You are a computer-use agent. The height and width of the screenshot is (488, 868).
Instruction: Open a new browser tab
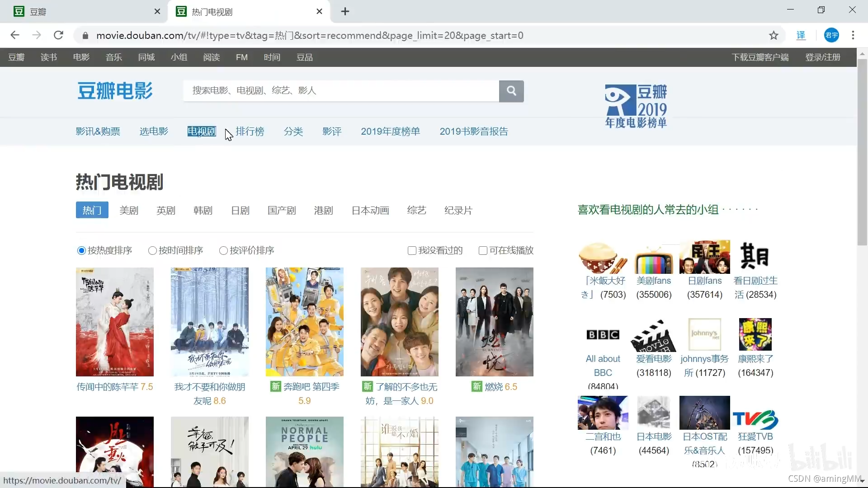click(345, 11)
